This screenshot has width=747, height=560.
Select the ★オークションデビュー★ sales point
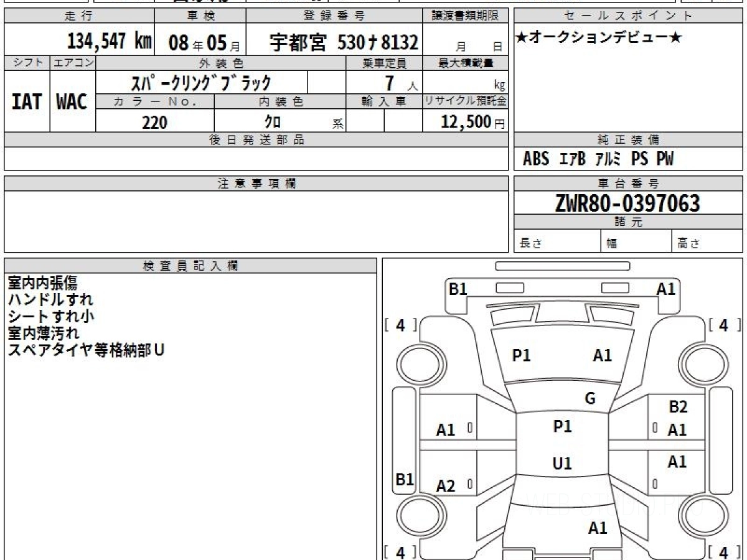coord(599,38)
